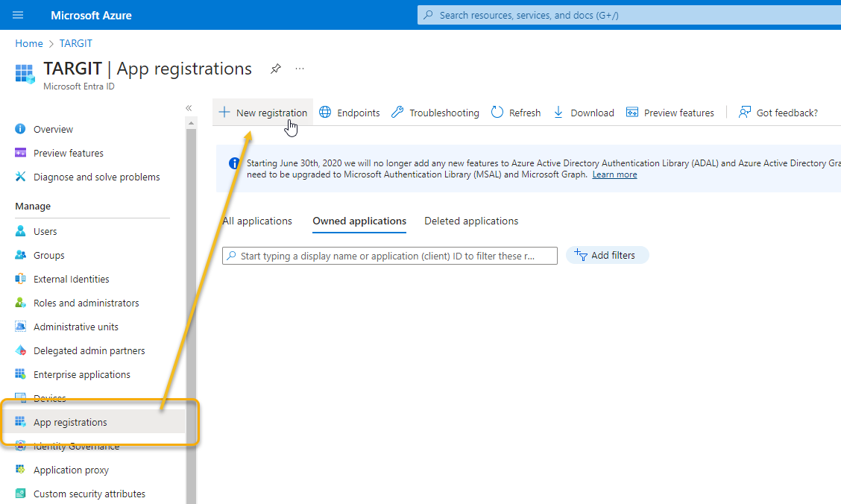The width and height of the screenshot is (841, 504).
Task: Collapse the left sidebar with double chevron
Action: 189,108
